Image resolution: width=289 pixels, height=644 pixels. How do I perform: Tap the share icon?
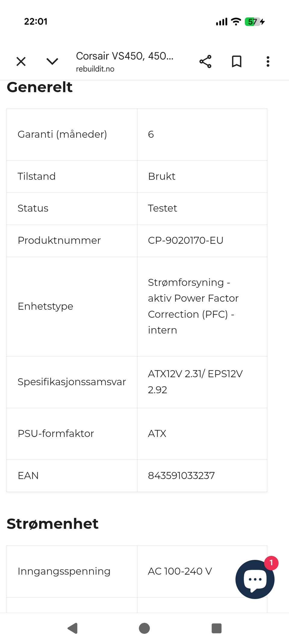coord(205,61)
